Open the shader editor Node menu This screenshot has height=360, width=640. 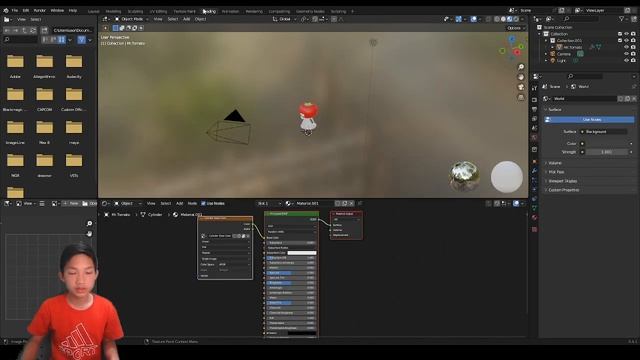pyautogui.click(x=192, y=203)
